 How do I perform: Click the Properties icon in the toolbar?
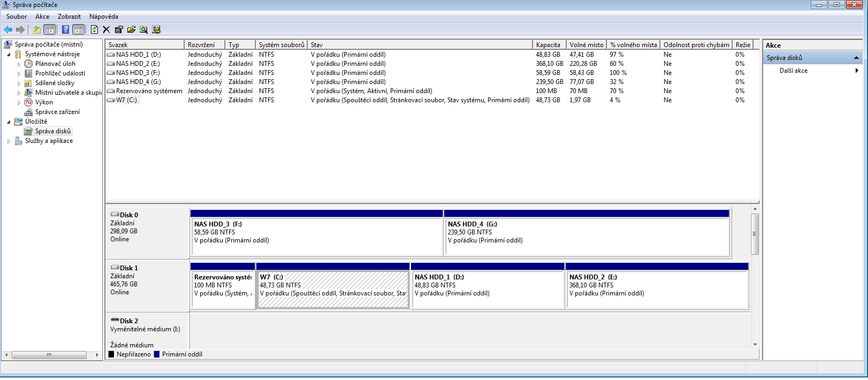pos(119,30)
